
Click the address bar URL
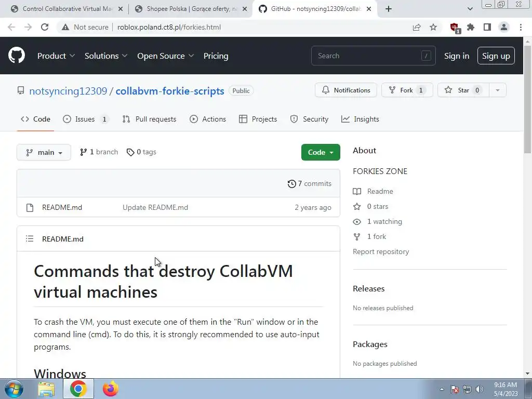tap(169, 27)
